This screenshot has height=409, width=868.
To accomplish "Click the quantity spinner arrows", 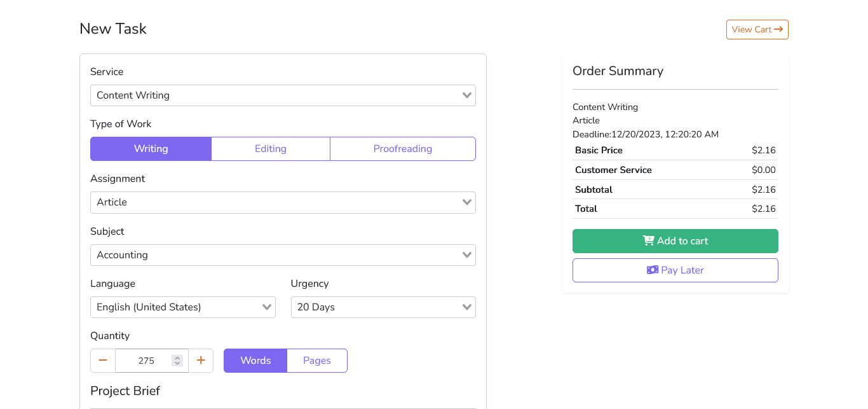I will [177, 361].
